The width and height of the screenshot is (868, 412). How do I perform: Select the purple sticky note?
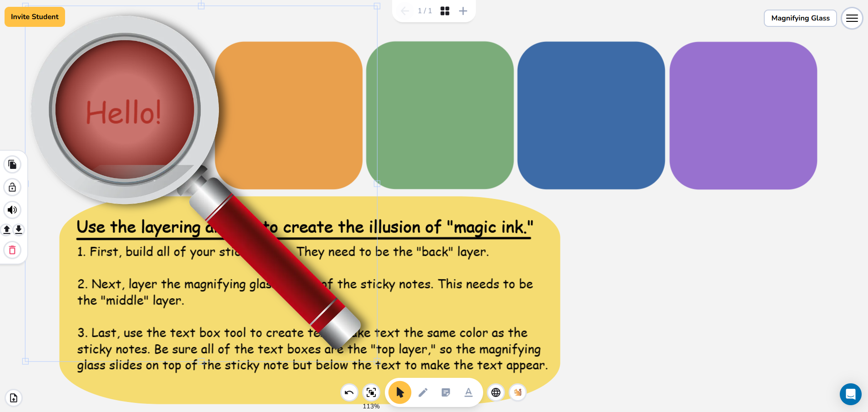(743, 116)
